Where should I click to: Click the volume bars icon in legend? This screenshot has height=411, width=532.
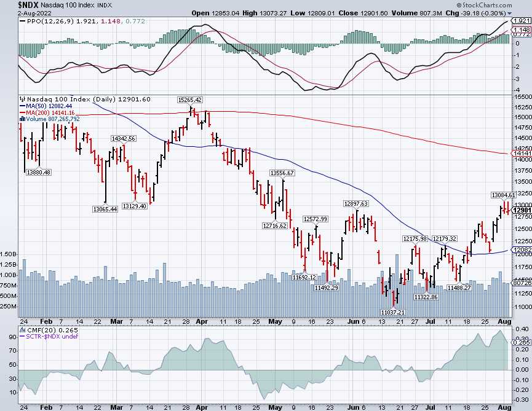(23, 120)
